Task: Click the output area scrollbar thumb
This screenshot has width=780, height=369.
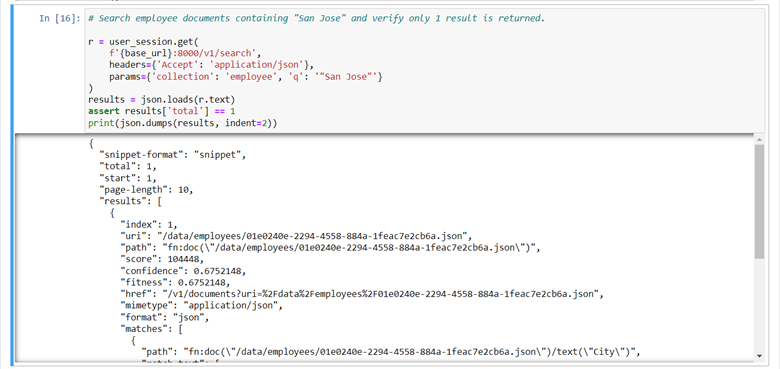Action: coord(759,201)
